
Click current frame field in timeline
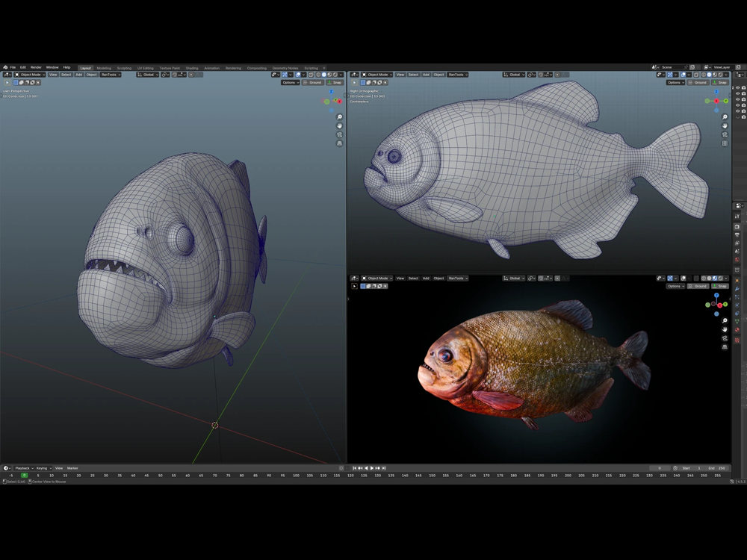pyautogui.click(x=660, y=468)
